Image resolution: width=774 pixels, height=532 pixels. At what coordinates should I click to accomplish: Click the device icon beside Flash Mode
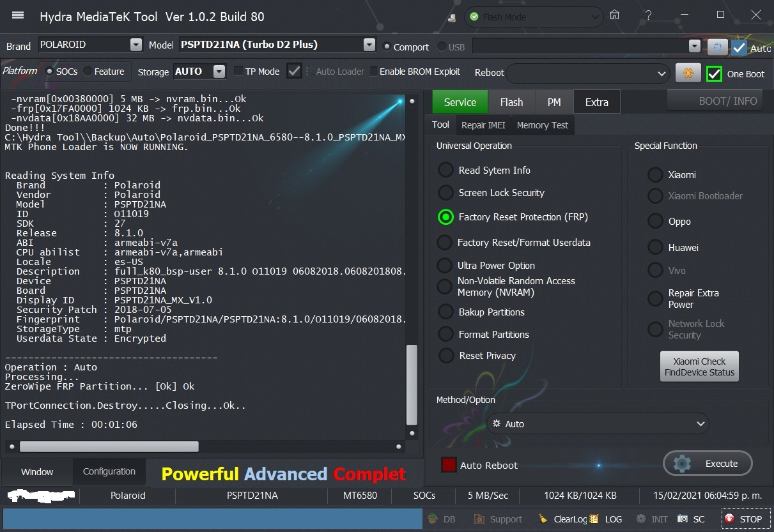453,19
